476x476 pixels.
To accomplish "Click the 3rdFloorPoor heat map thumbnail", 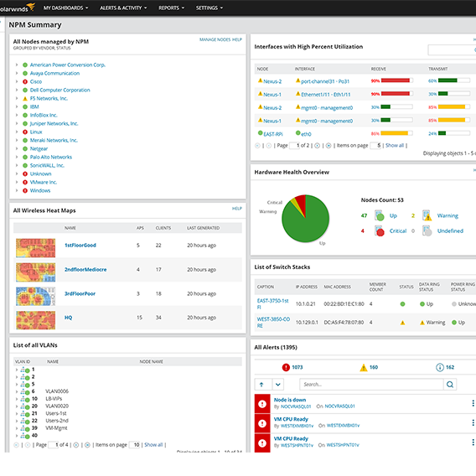I will click(x=36, y=297).
